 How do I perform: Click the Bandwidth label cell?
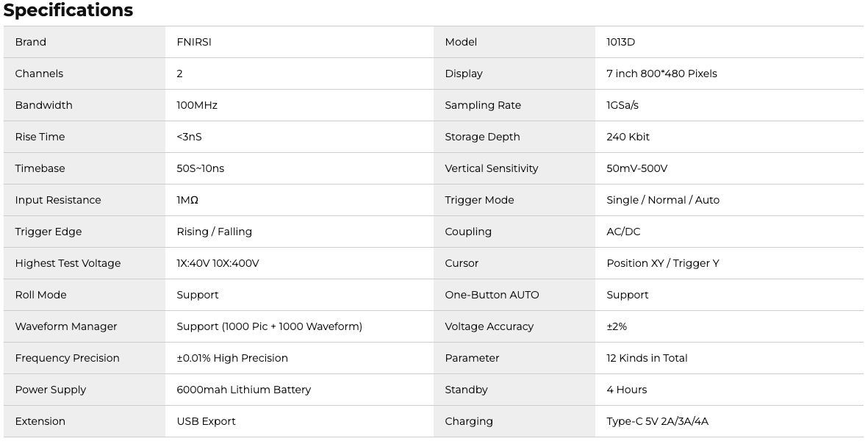click(x=44, y=105)
